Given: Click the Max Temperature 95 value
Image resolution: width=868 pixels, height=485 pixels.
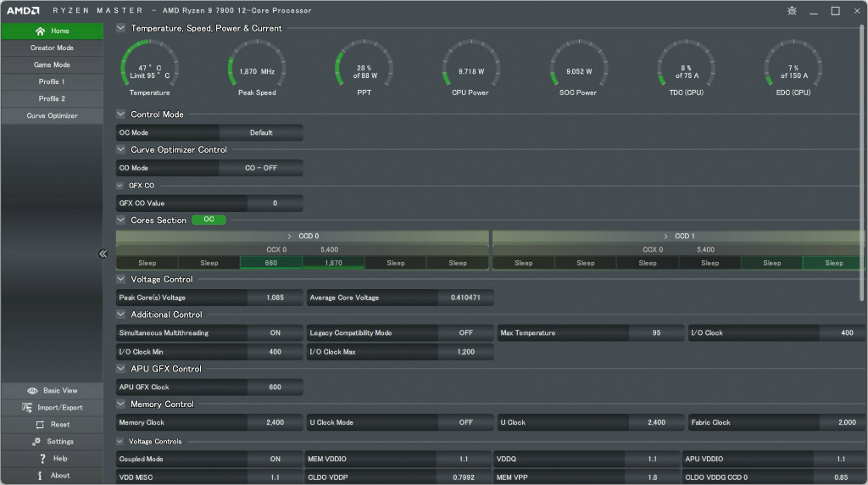Looking at the screenshot, I should [656, 332].
